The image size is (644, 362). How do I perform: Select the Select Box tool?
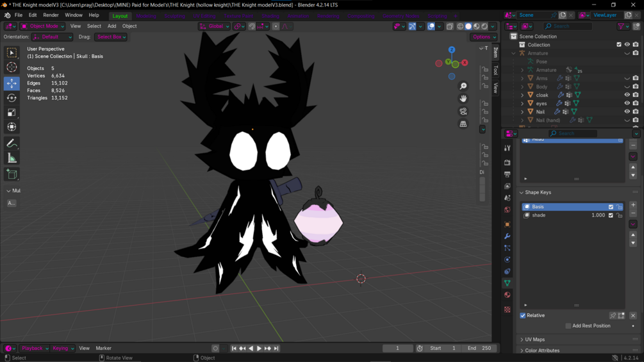click(x=12, y=53)
